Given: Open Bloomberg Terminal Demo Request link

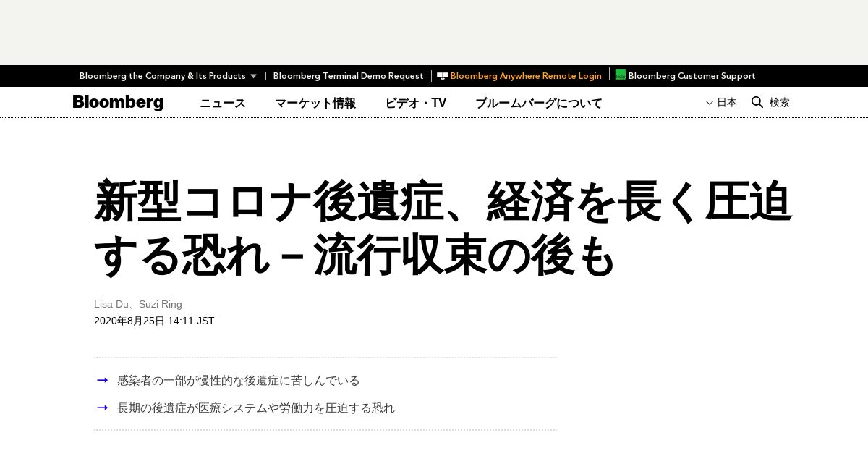Looking at the screenshot, I should [x=348, y=75].
